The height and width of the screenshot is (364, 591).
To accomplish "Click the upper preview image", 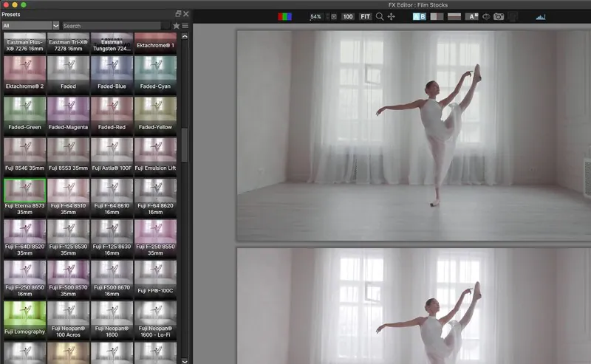I will [414, 135].
